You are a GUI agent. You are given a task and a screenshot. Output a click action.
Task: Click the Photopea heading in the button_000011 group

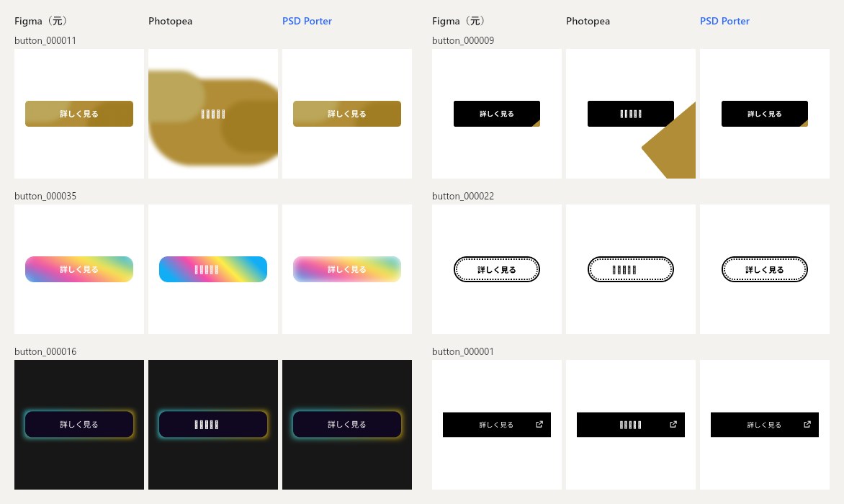point(170,21)
